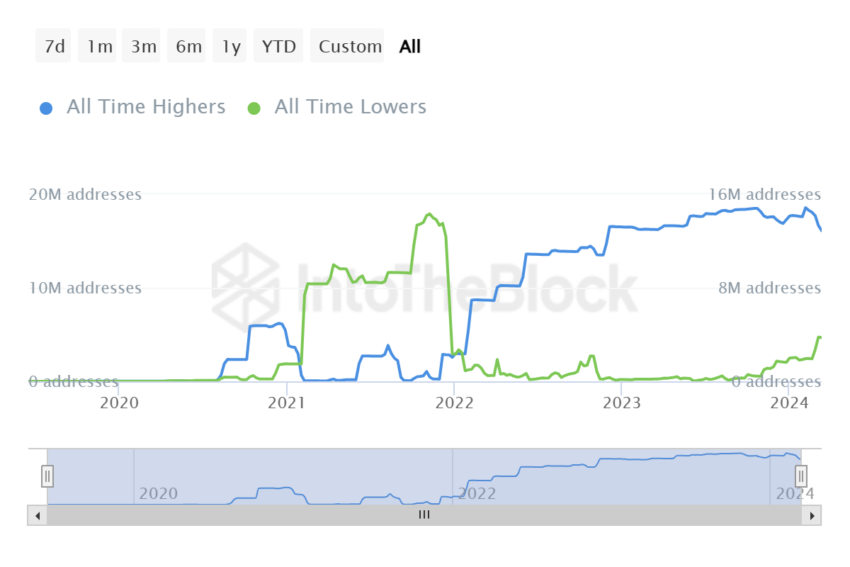850x567 pixels.
Task: Show year-to-date with YTD
Action: click(278, 46)
